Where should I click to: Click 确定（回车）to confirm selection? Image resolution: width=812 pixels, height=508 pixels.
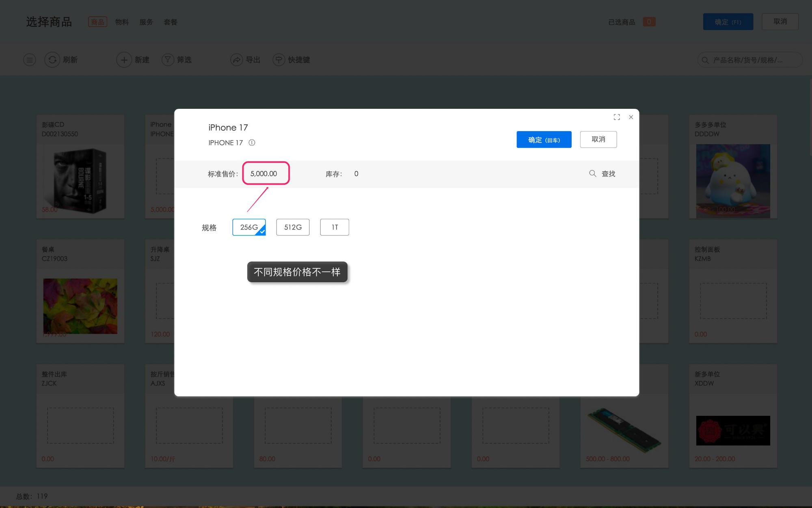[544, 139]
